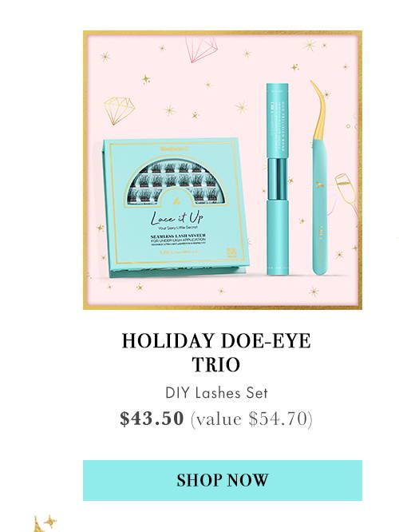The image size is (399, 532).
Task: Click the transparent window of bond tube
Action: pos(277,179)
